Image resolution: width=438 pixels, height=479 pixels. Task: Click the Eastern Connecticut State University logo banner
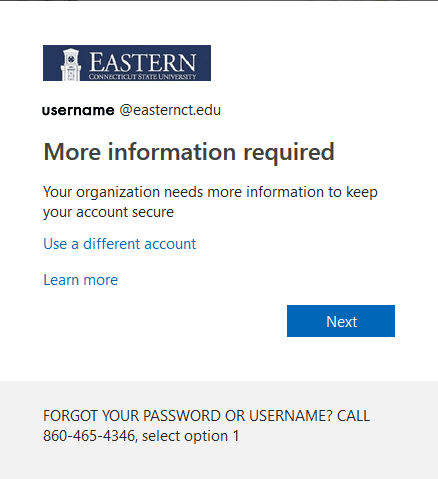[x=127, y=63]
